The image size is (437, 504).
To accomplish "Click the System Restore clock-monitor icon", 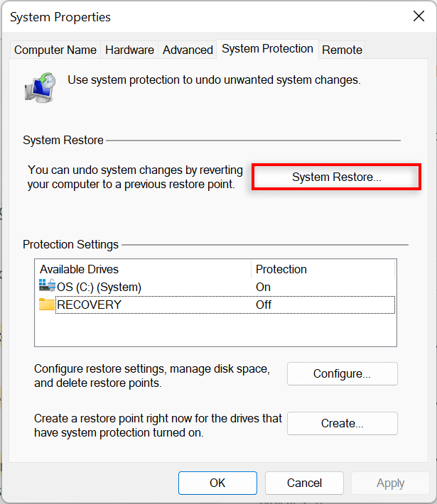I will pos(41,87).
